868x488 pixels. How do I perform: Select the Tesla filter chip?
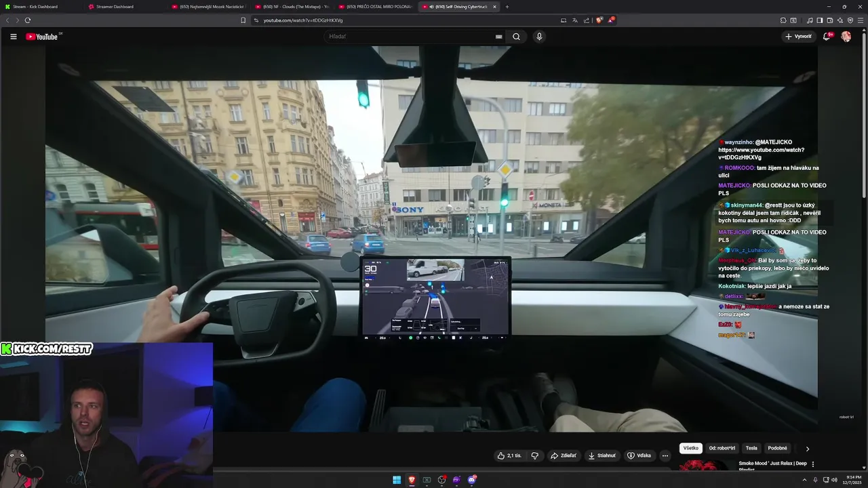click(751, 448)
